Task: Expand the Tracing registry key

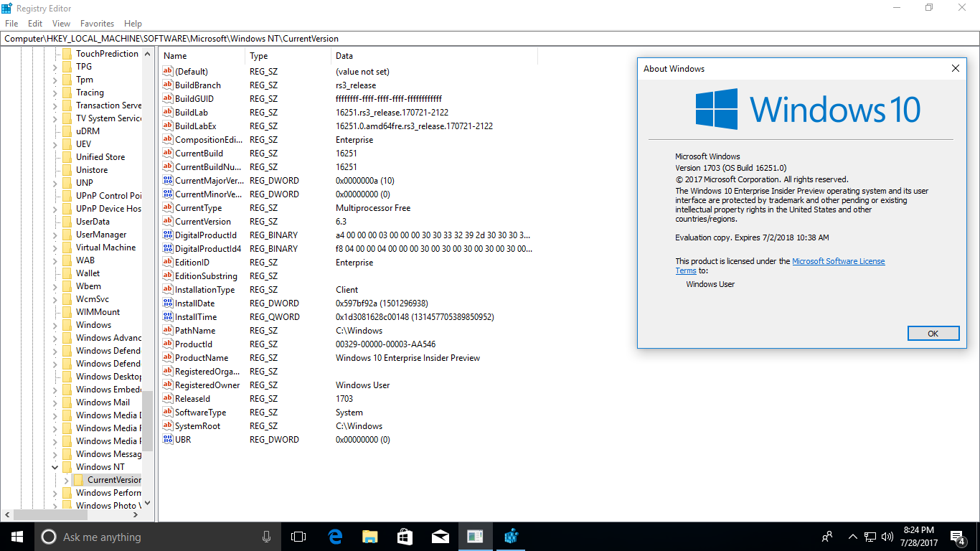Action: (x=55, y=93)
